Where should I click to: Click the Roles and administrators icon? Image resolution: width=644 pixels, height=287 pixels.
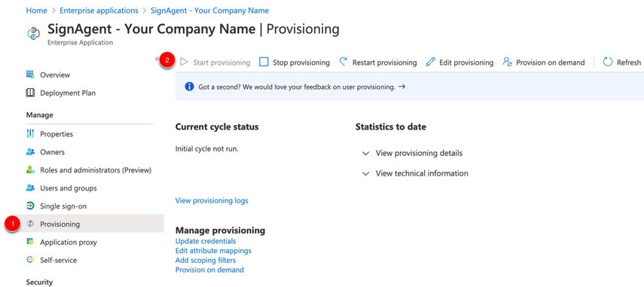coord(30,170)
